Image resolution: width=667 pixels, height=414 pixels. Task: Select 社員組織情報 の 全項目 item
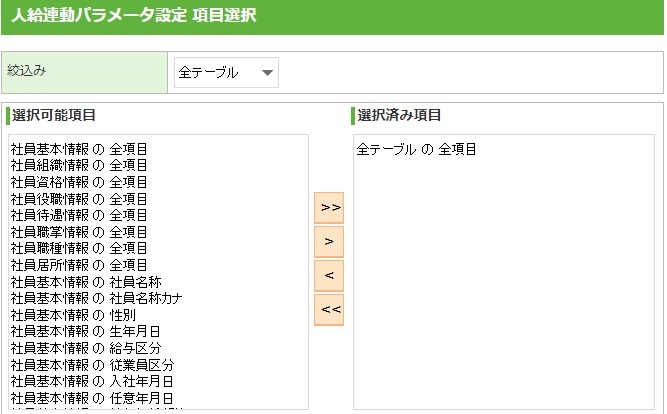(80, 165)
